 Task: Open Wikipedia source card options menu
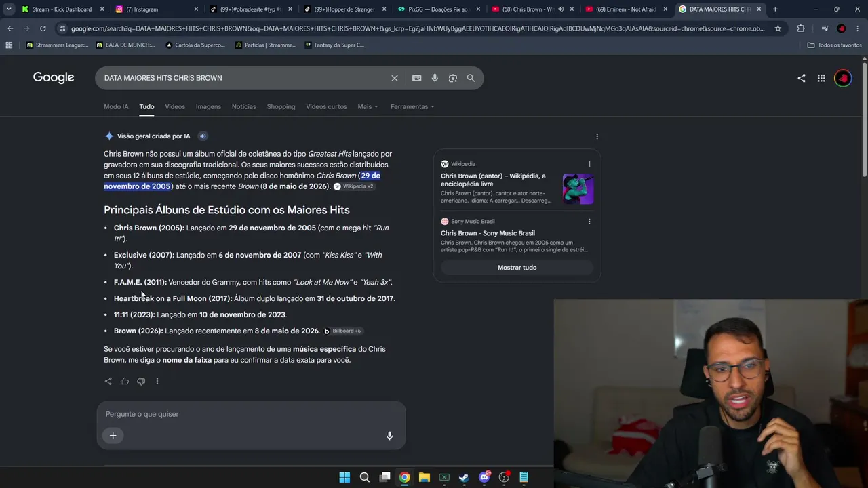(589, 164)
